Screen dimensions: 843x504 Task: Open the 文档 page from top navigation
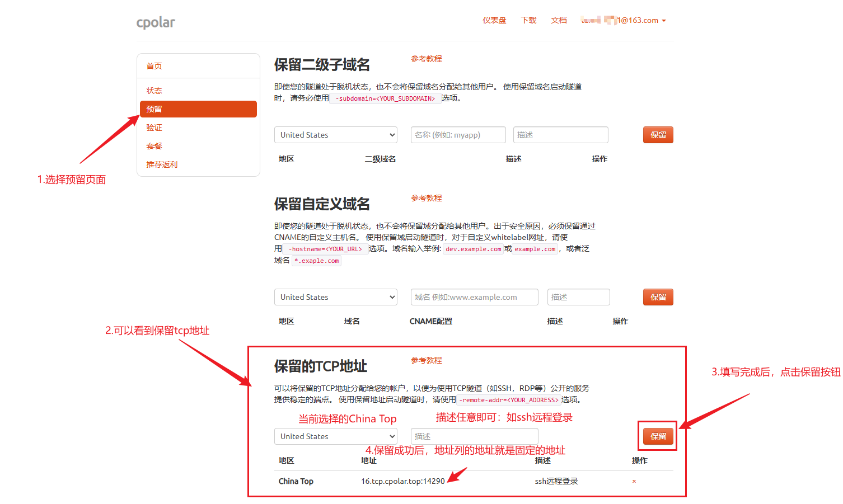click(x=559, y=20)
